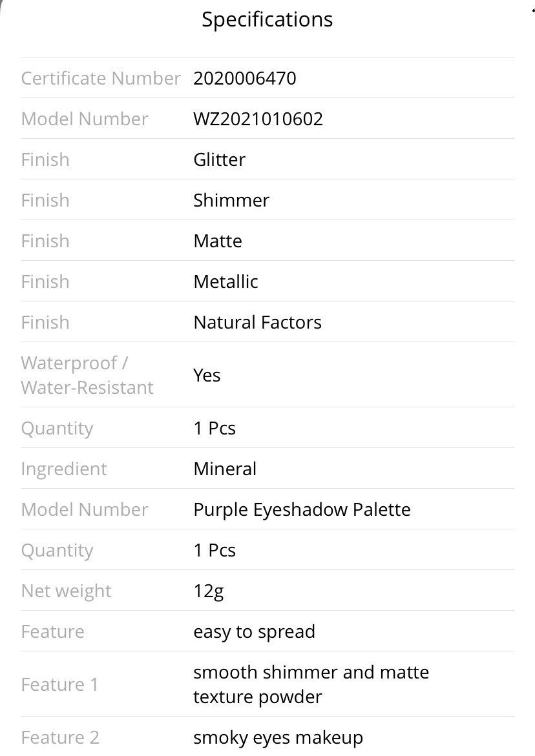The image size is (535, 756).
Task: Select the Waterproof Yes value
Action: 207,375
